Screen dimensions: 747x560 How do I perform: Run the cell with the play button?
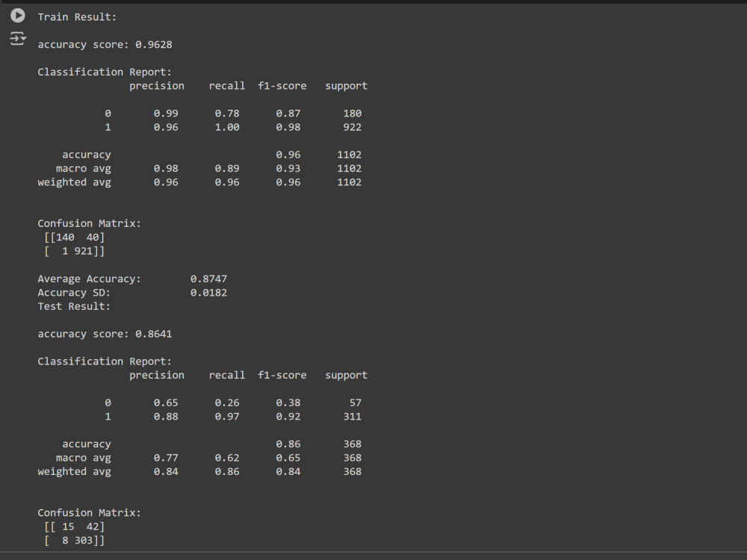pyautogui.click(x=18, y=16)
